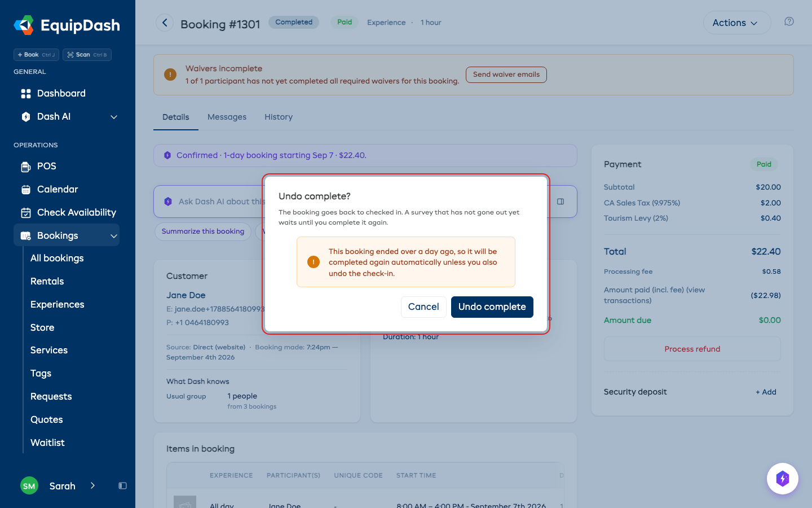The image size is (812, 508).
Task: Open Rentals in the sidebar
Action: pos(47,281)
